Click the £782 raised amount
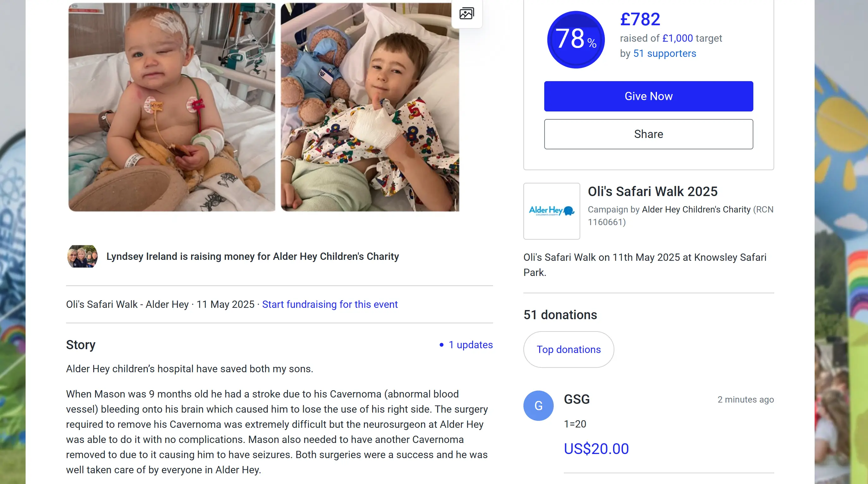This screenshot has width=868, height=484. point(640,19)
